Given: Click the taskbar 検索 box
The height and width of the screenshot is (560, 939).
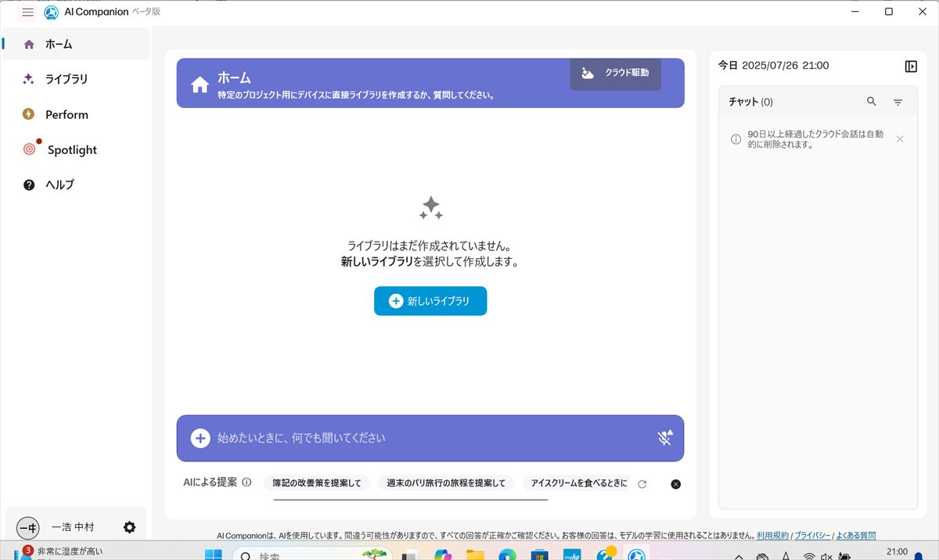Looking at the screenshot, I should click(x=313, y=553).
